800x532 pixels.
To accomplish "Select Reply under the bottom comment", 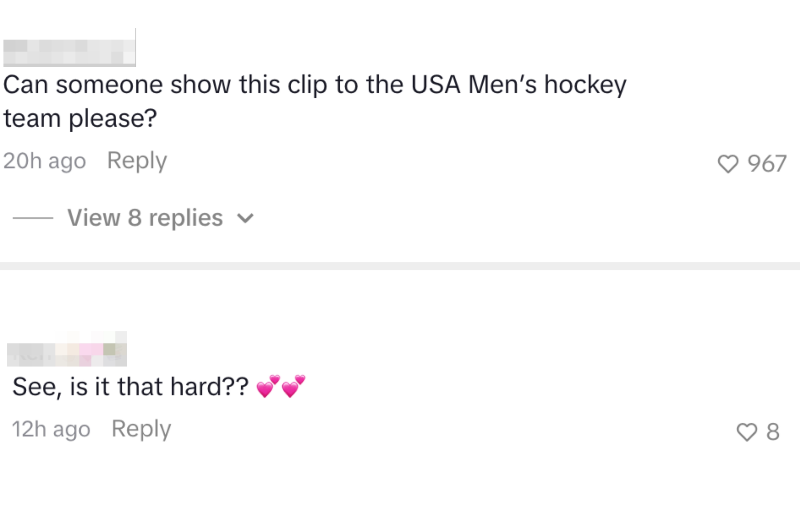I will 141,429.
